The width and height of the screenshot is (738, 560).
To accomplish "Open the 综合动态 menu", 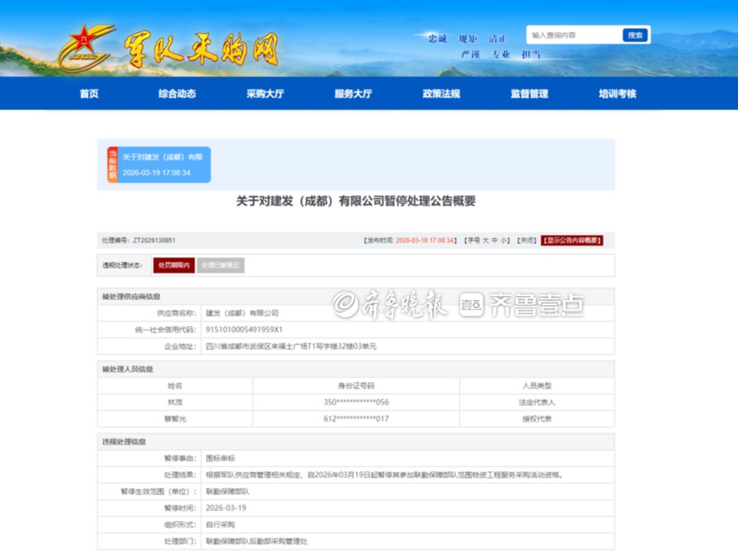I will pyautogui.click(x=177, y=94).
